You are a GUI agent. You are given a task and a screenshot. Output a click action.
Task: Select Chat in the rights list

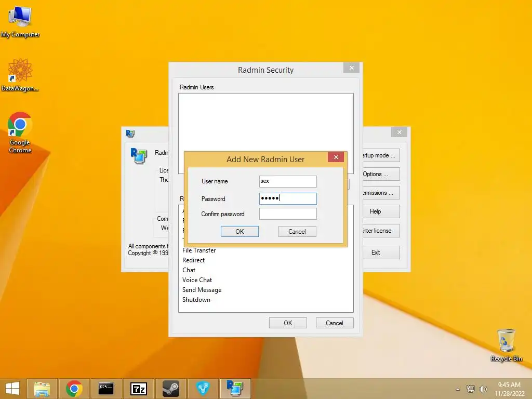189,270
